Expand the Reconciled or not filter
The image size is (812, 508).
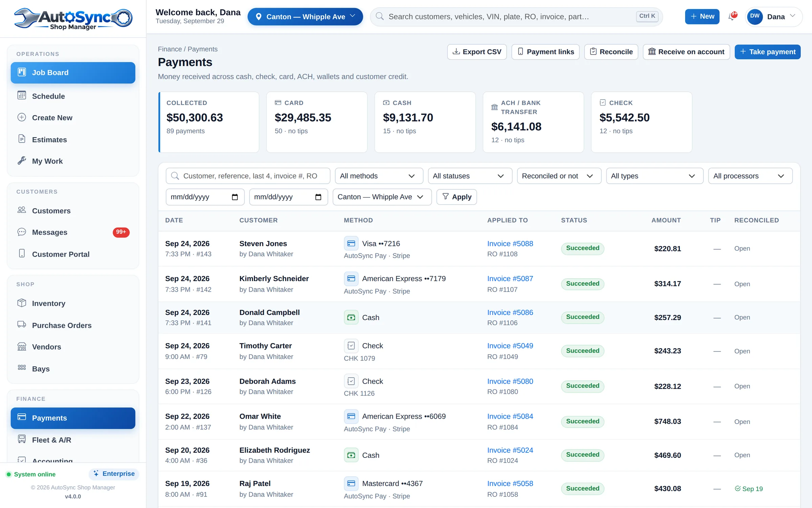pyautogui.click(x=559, y=176)
